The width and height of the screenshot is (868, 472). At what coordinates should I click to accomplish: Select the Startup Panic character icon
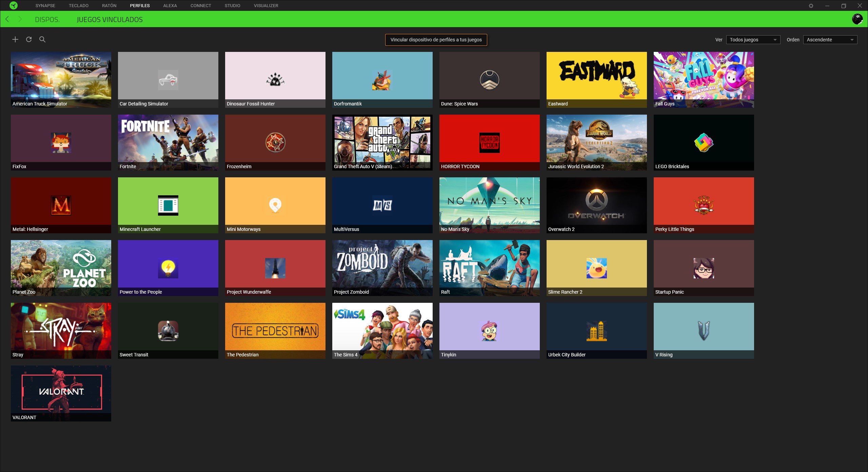(704, 268)
